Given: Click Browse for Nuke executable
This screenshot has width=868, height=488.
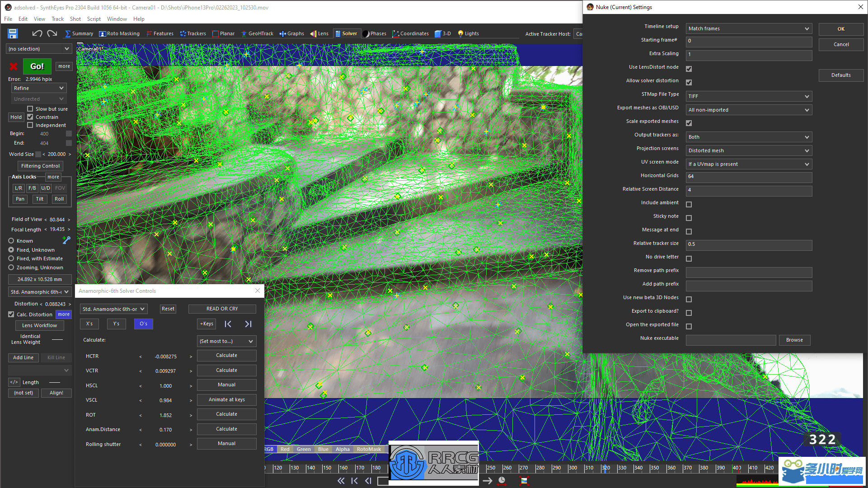Looking at the screenshot, I should (794, 340).
